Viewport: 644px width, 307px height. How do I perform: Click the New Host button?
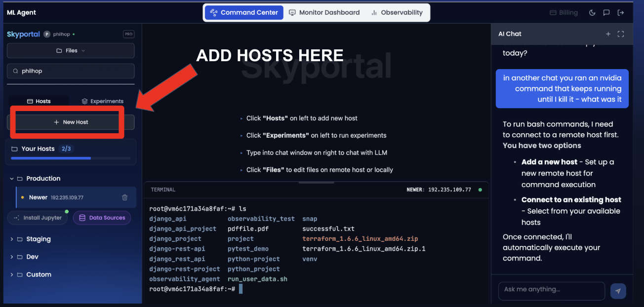(x=71, y=122)
